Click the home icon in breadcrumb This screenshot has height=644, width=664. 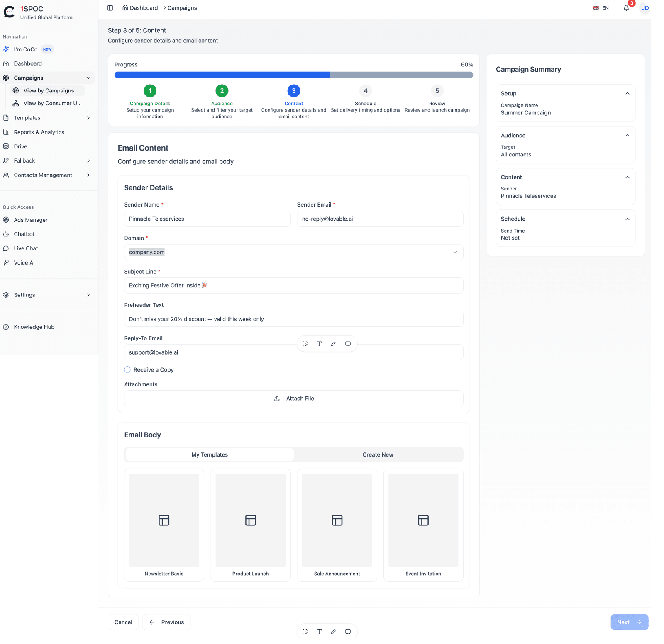click(x=125, y=8)
